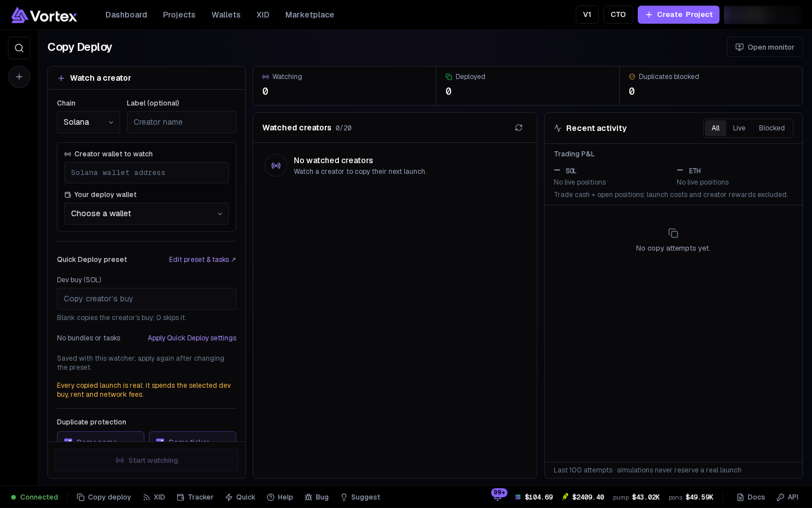This screenshot has height=508, width=812.
Task: Click the SOL price $104.69 ticker
Action: point(533,497)
